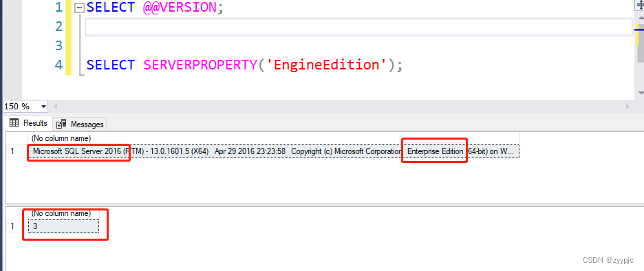
Task: Switch to the Results tab
Action: click(28, 122)
